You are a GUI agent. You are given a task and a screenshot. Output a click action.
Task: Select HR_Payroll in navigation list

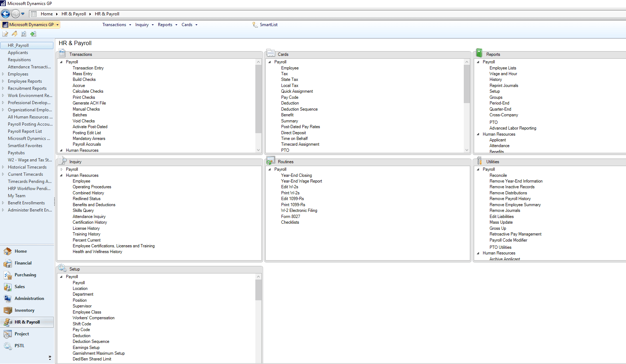click(x=27, y=45)
